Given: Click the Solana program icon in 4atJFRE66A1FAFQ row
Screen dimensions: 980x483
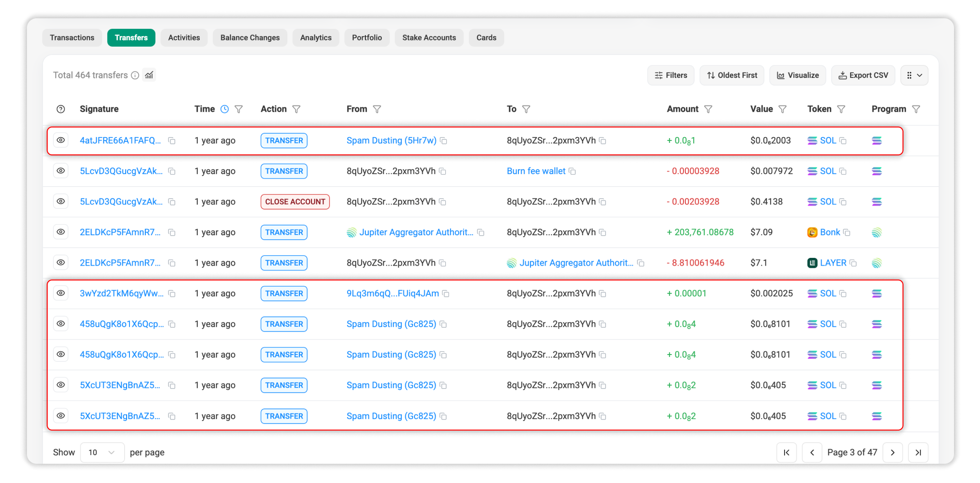Looking at the screenshot, I should pos(877,140).
